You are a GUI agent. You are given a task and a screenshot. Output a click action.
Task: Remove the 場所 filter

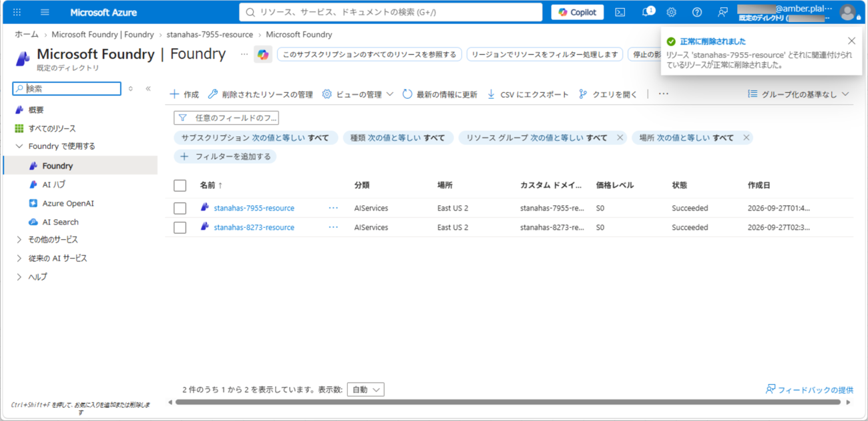point(746,138)
